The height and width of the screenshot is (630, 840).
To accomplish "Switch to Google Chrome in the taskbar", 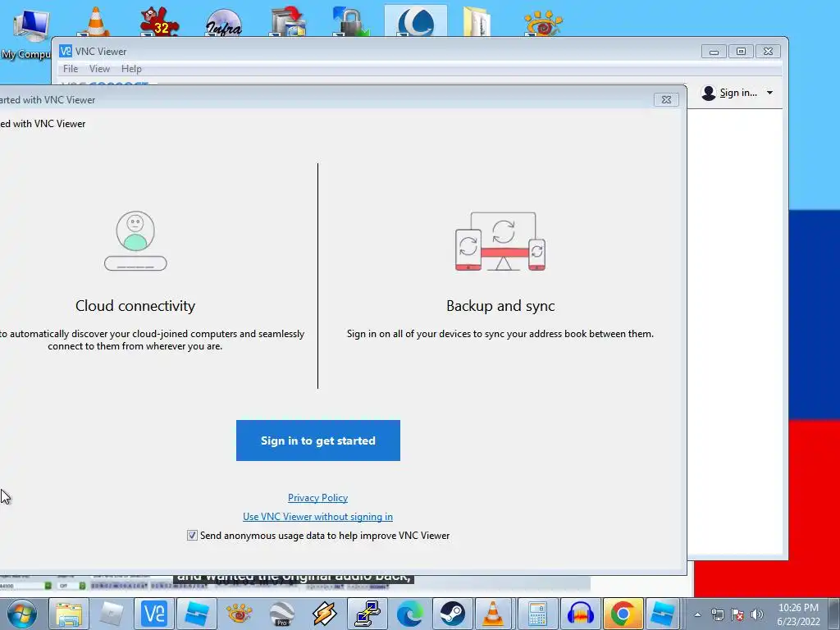I will point(623,614).
